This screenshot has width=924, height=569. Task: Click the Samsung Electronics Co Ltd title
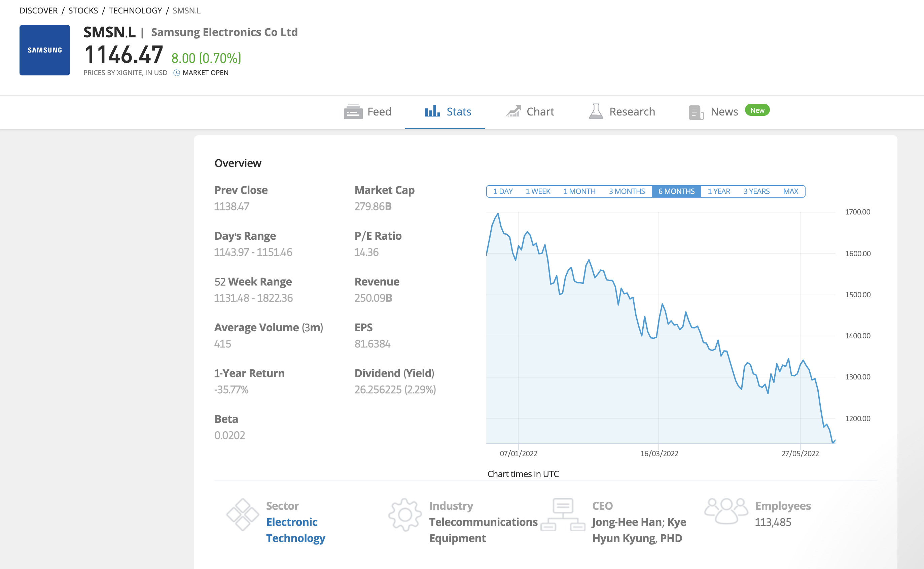coord(224,32)
